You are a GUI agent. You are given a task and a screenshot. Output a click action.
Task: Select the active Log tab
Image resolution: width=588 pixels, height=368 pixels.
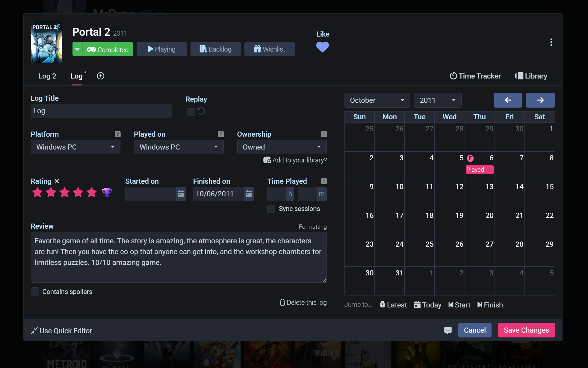[77, 76]
